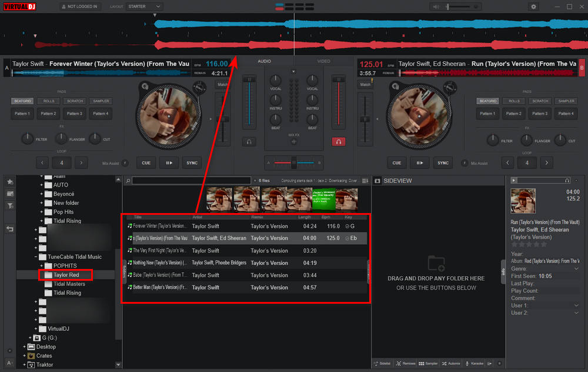Image resolution: width=588 pixels, height=372 pixels.
Task: Open the STARTER layout dropdown
Action: (145, 6)
